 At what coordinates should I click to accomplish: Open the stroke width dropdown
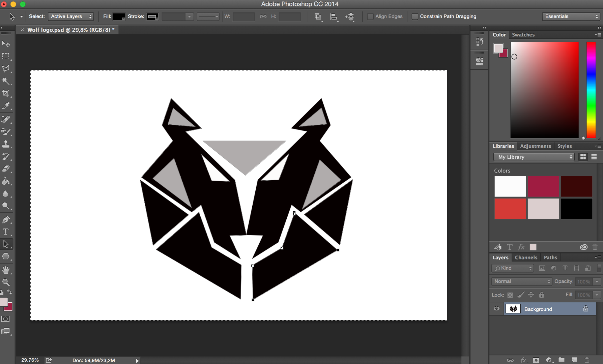tap(189, 17)
